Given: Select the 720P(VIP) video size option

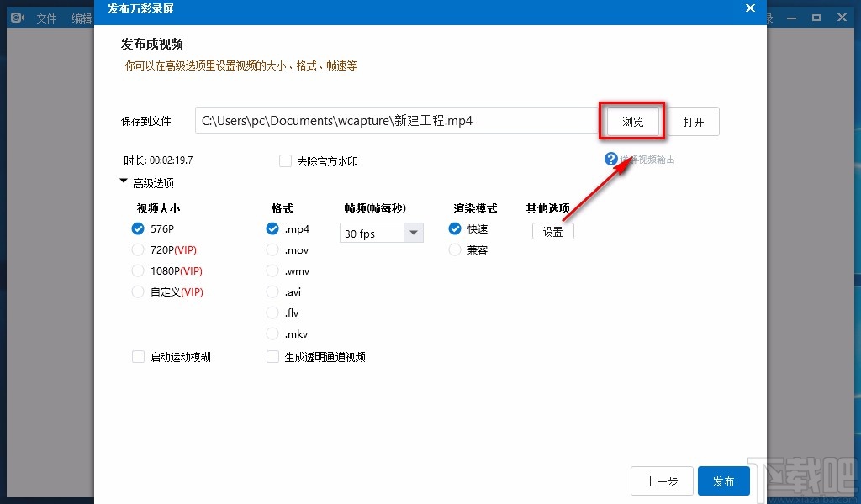Looking at the screenshot, I should click(138, 249).
